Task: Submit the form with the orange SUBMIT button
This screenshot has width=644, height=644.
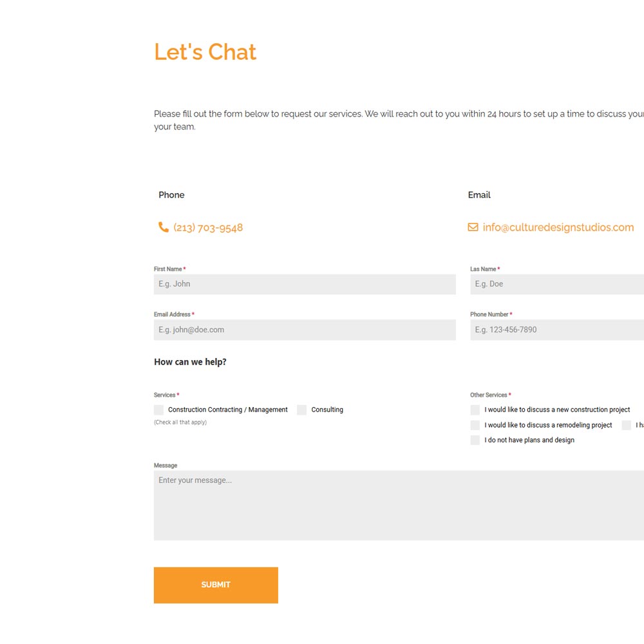Action: pos(216,585)
